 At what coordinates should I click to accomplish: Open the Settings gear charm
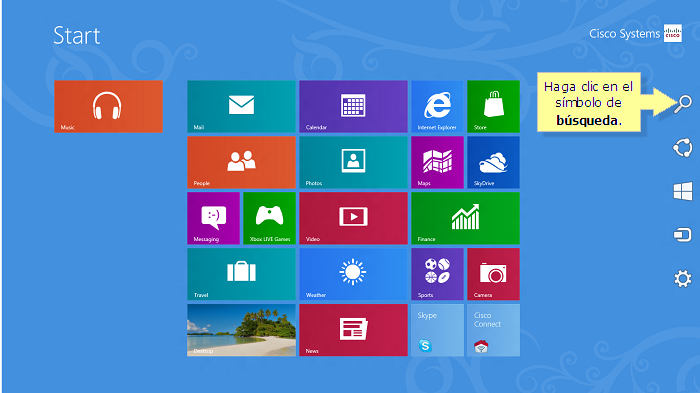683,279
